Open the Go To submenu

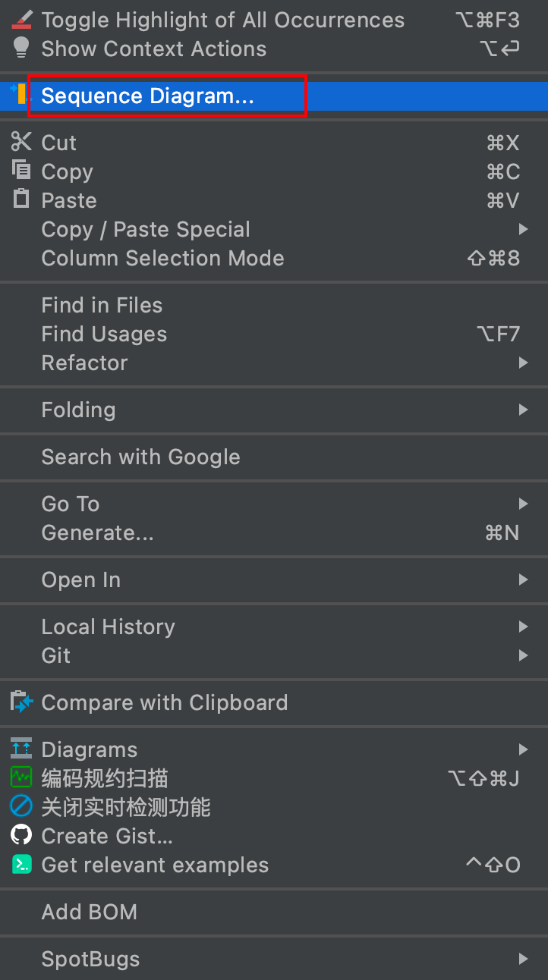(x=70, y=504)
